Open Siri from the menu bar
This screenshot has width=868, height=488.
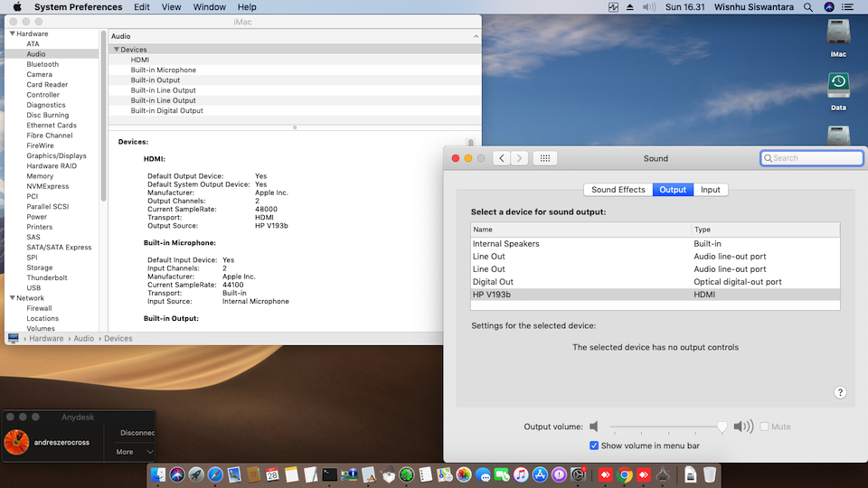(830, 7)
